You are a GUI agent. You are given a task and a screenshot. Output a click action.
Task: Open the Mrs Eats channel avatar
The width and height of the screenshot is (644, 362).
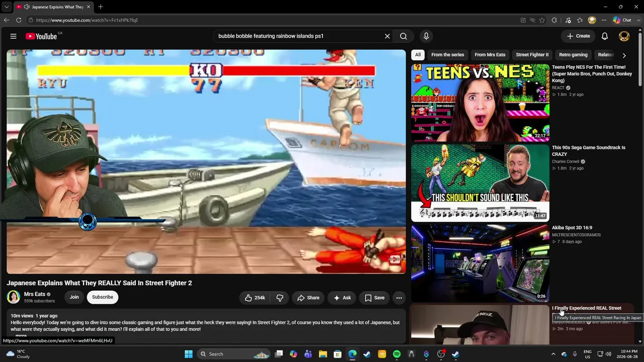tap(14, 297)
